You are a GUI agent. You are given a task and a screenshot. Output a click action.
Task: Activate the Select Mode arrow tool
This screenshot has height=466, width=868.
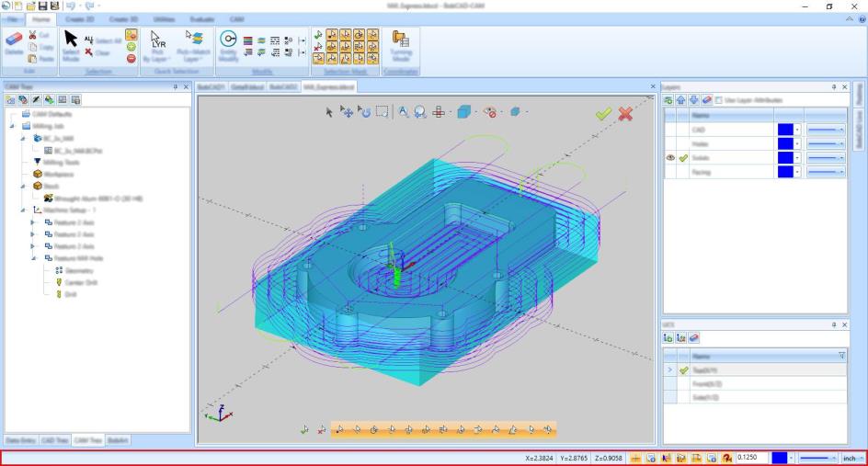pyautogui.click(x=71, y=38)
